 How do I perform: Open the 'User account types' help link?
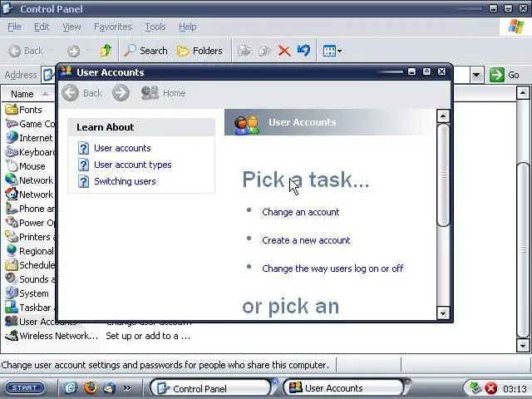[x=133, y=165]
